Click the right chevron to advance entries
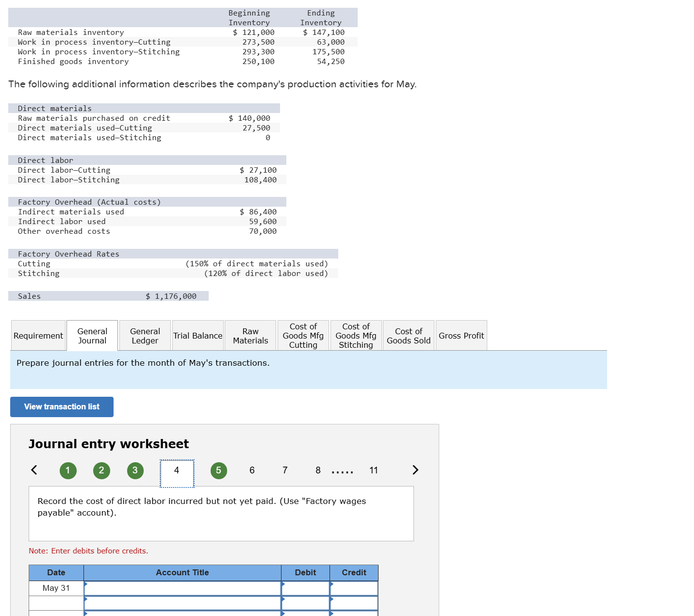The image size is (694, 616). [x=415, y=470]
